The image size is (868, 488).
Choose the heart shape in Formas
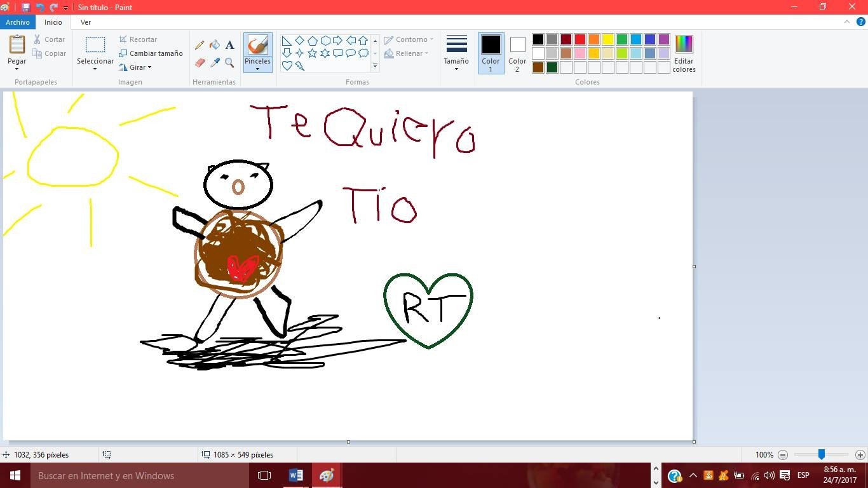point(287,65)
